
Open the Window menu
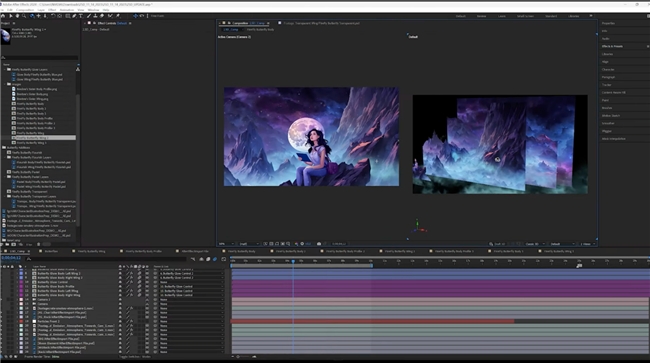[x=94, y=10]
